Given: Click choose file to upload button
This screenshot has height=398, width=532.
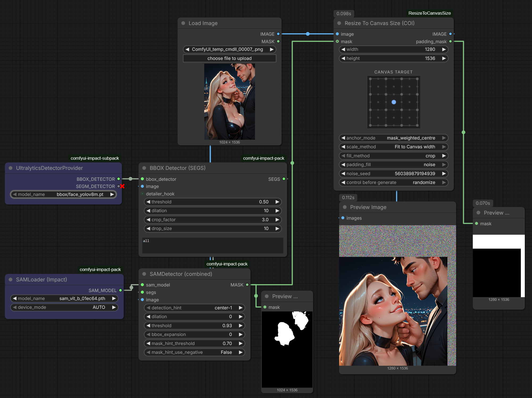Looking at the screenshot, I should coord(230,58).
